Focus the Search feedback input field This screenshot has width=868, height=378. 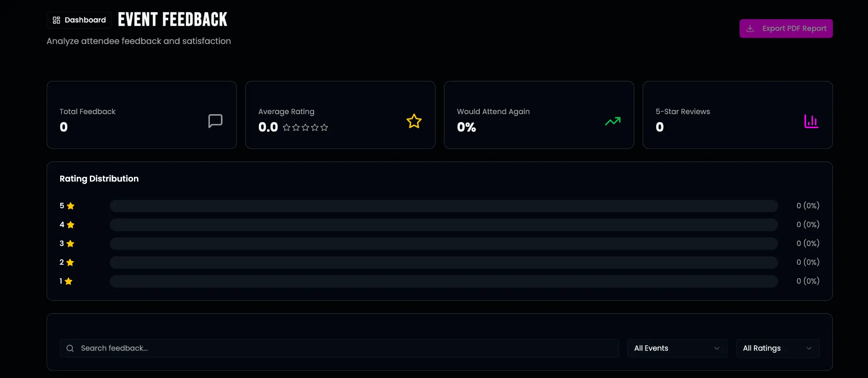click(339, 348)
